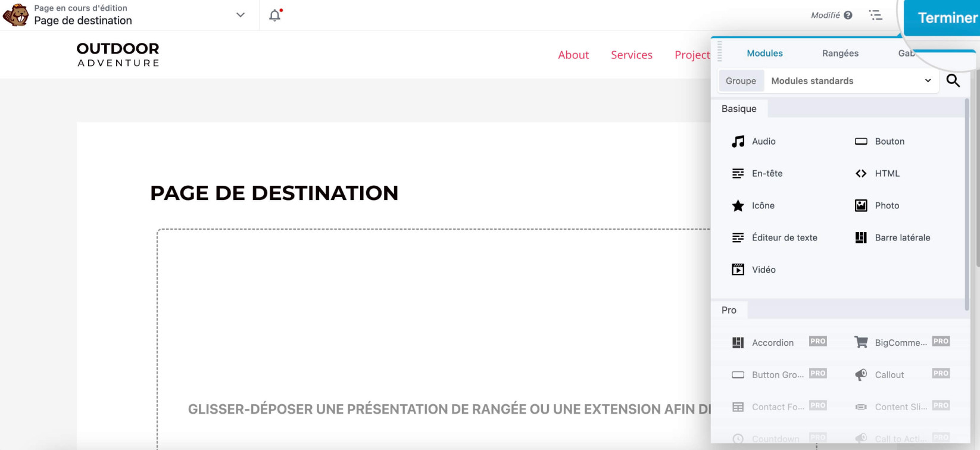Viewport: 980px width, 450px height.
Task: Open the notifications bell
Action: coord(275,15)
